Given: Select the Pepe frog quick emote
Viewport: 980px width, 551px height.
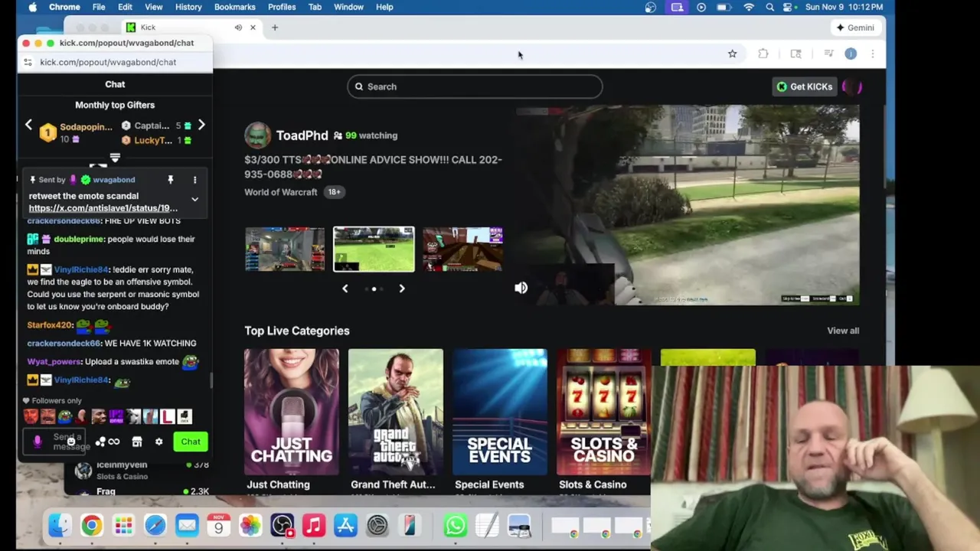Looking at the screenshot, I should click(65, 416).
